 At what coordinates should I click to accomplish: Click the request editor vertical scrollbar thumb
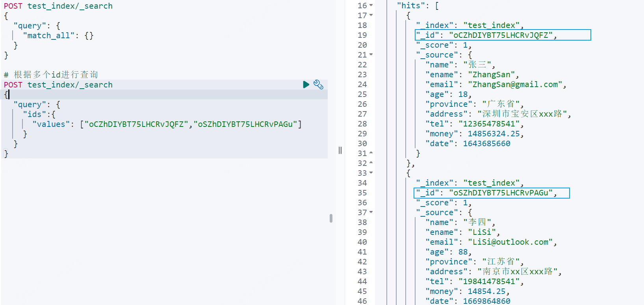(x=331, y=218)
